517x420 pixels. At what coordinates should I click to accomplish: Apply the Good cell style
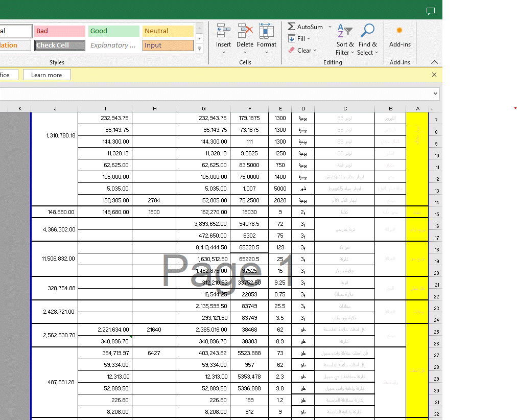click(x=114, y=31)
